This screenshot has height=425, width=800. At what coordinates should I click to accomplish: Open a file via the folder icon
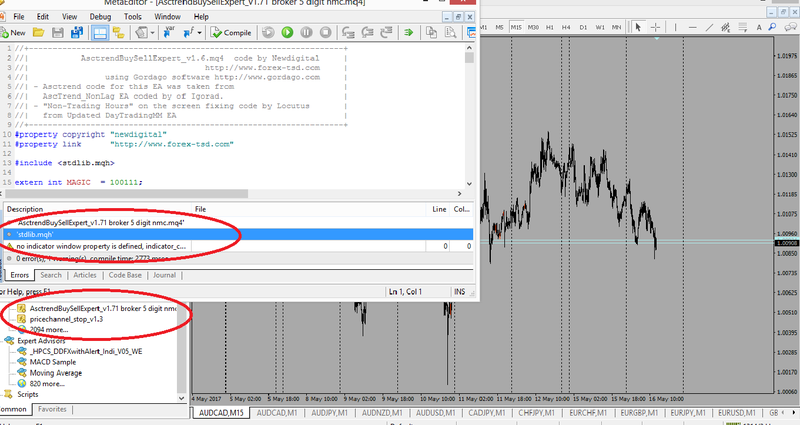point(38,33)
